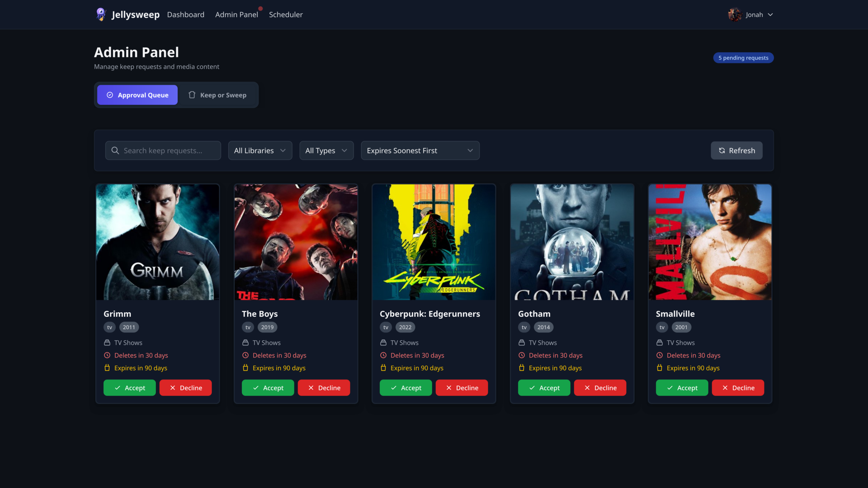Decline the Cyberpunk: Edgerunners request

[x=462, y=388]
